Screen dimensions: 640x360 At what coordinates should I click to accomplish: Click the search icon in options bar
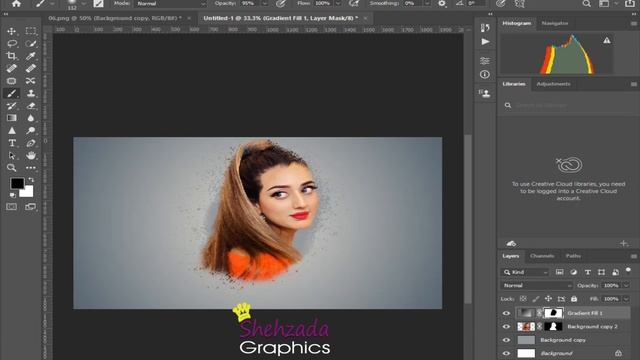pos(587,4)
